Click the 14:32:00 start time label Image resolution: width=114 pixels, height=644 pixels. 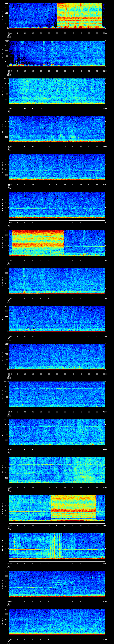pyautogui.click(x=9, y=147)
